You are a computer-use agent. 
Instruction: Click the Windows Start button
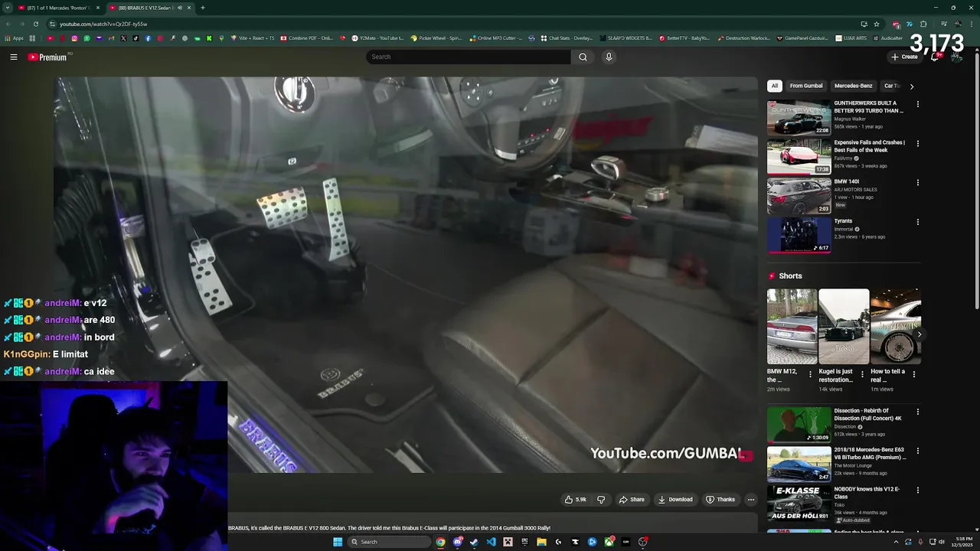338,542
